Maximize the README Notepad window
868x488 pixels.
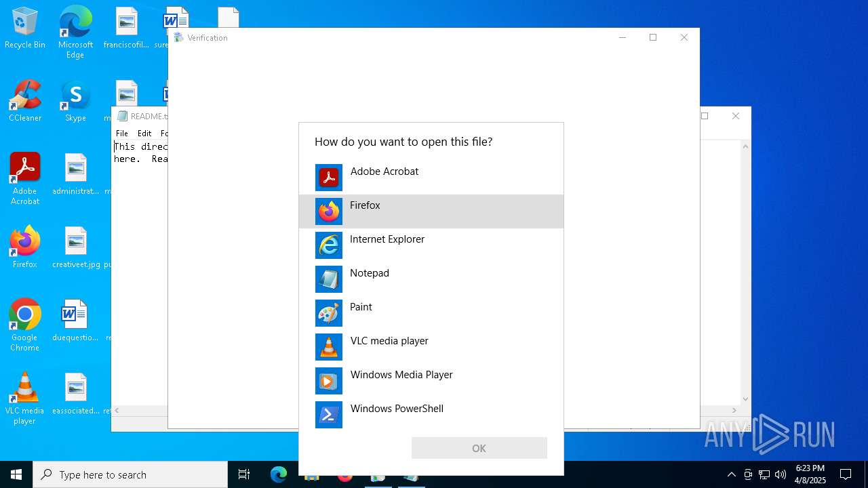pos(705,116)
